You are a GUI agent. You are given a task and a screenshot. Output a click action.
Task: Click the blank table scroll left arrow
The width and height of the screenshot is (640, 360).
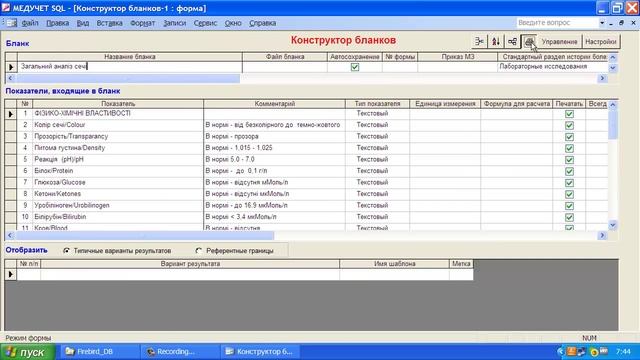[x=10, y=78]
